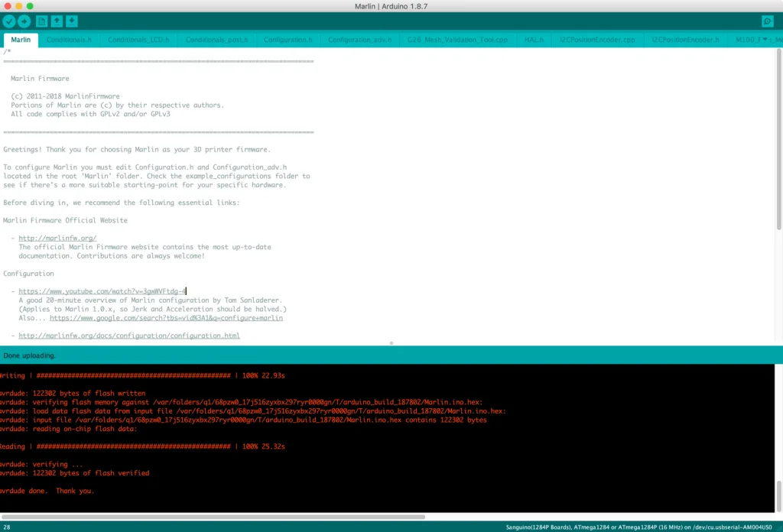Save the sketch using the down-arrow icon
The width and height of the screenshot is (783, 532).
pyautogui.click(x=72, y=21)
